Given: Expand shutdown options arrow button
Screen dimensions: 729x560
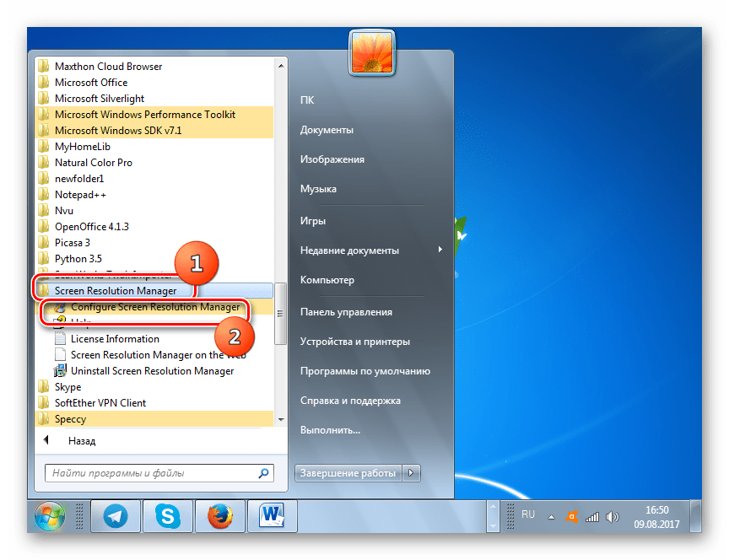Looking at the screenshot, I should click(x=411, y=473).
